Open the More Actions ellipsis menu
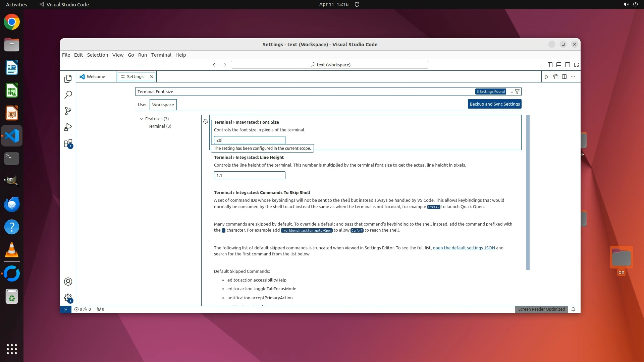Image resolution: width=644 pixels, height=362 pixels. 573,77
